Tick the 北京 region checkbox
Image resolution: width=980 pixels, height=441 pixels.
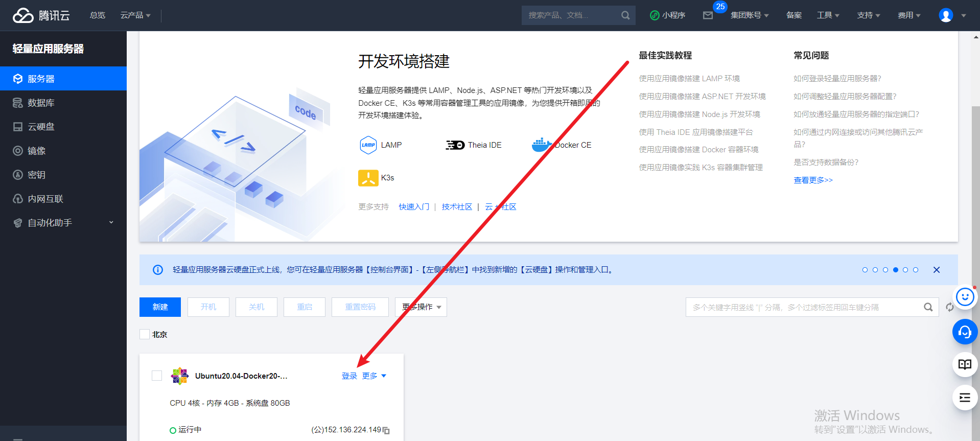(x=145, y=334)
